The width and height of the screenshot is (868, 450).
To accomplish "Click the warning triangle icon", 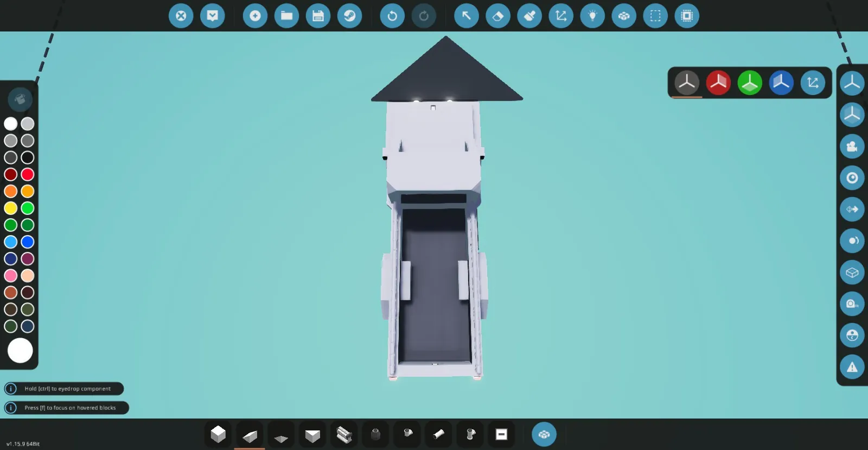I will pos(852,367).
